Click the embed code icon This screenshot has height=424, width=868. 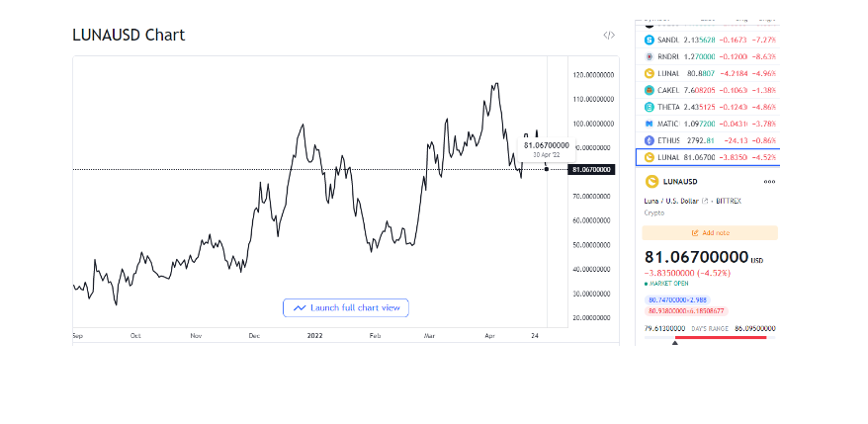(x=609, y=35)
